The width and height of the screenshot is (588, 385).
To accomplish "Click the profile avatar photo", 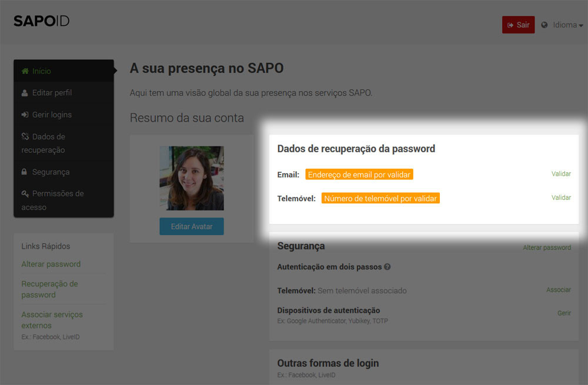I will (191, 178).
